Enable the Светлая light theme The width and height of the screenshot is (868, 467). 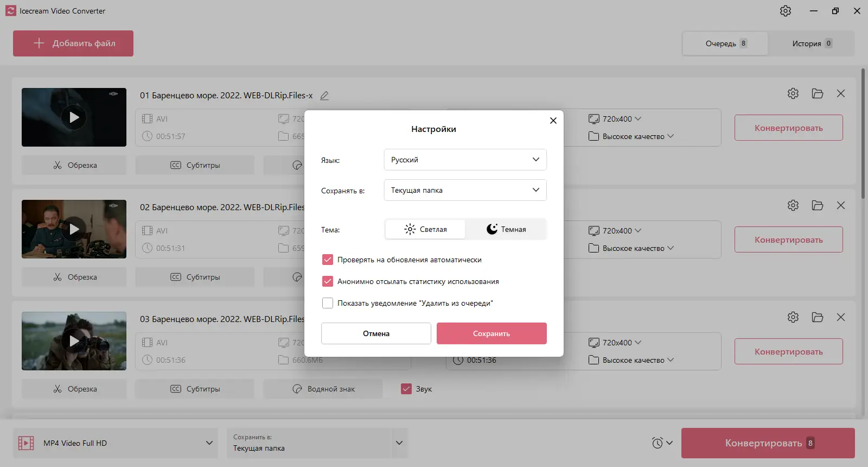(425, 229)
